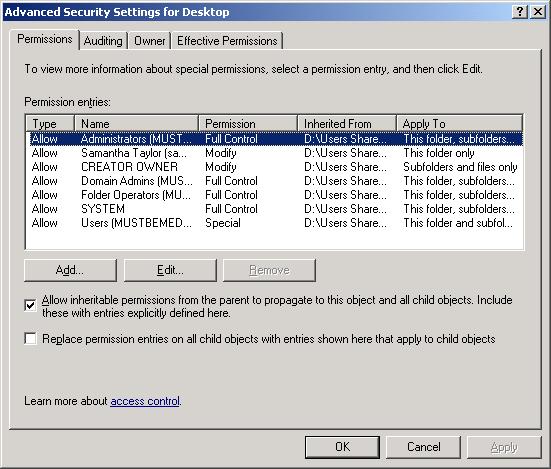Click Modify permission in CREATOR OWNER row

tap(221, 167)
